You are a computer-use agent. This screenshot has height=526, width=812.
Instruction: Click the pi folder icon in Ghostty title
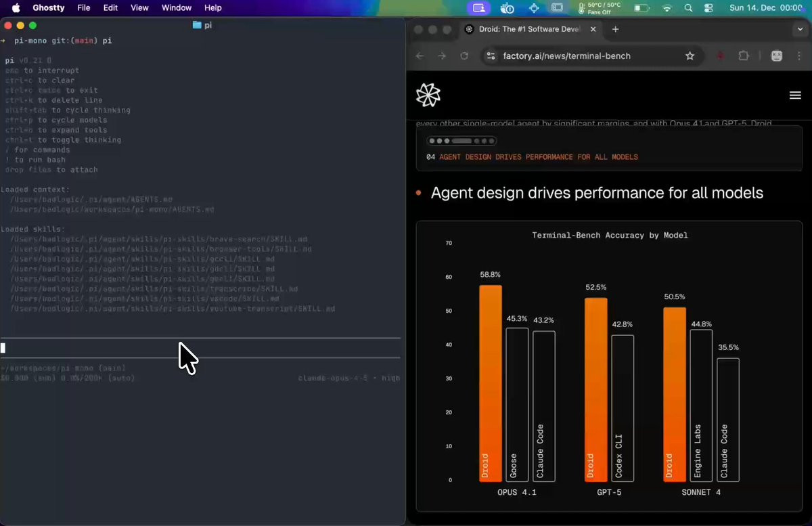click(x=197, y=25)
